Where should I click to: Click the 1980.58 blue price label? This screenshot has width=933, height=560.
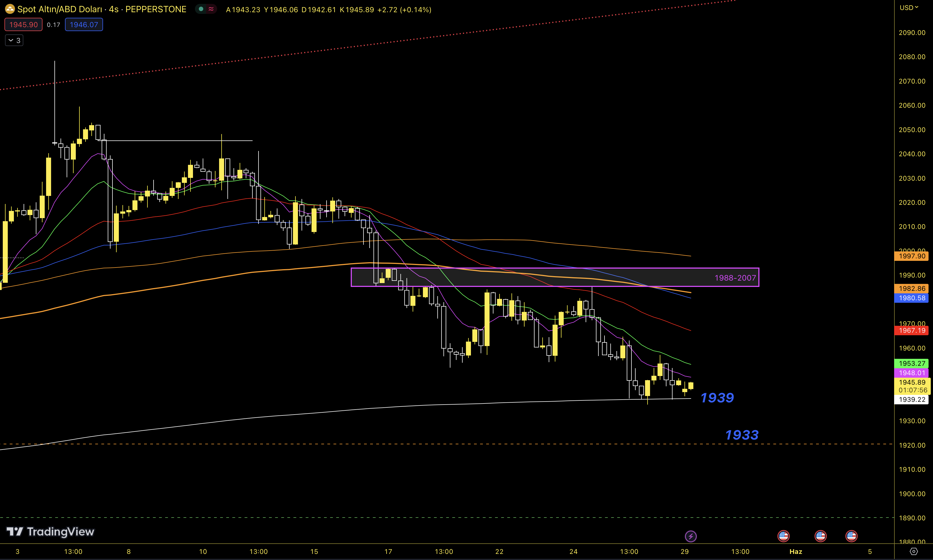(x=911, y=298)
